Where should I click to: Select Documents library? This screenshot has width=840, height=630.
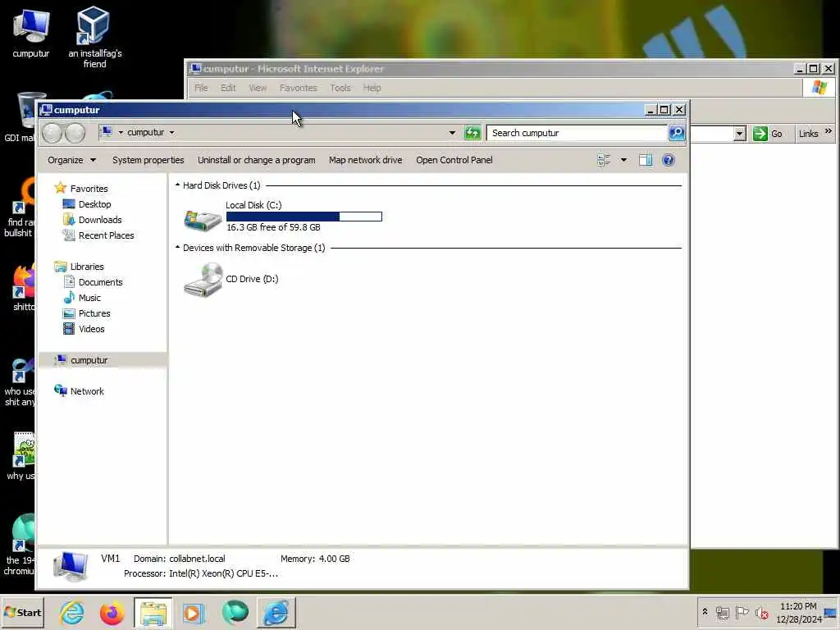coord(101,282)
